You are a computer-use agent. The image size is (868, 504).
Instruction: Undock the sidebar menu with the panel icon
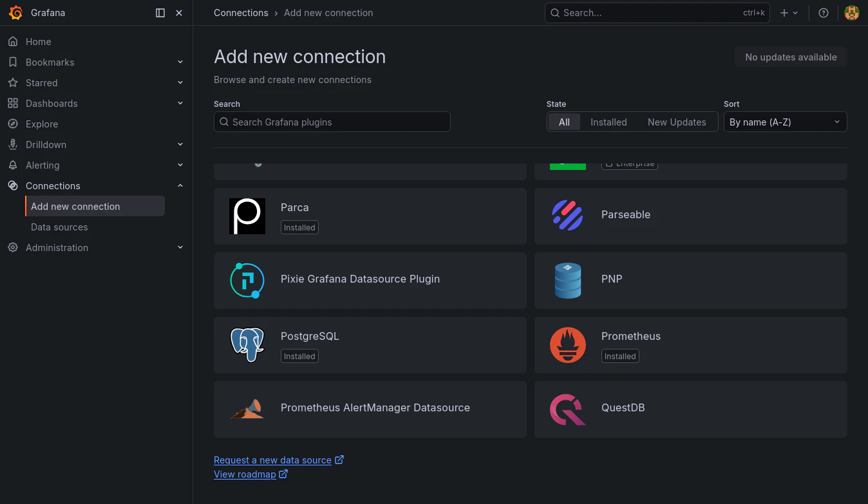tap(160, 13)
